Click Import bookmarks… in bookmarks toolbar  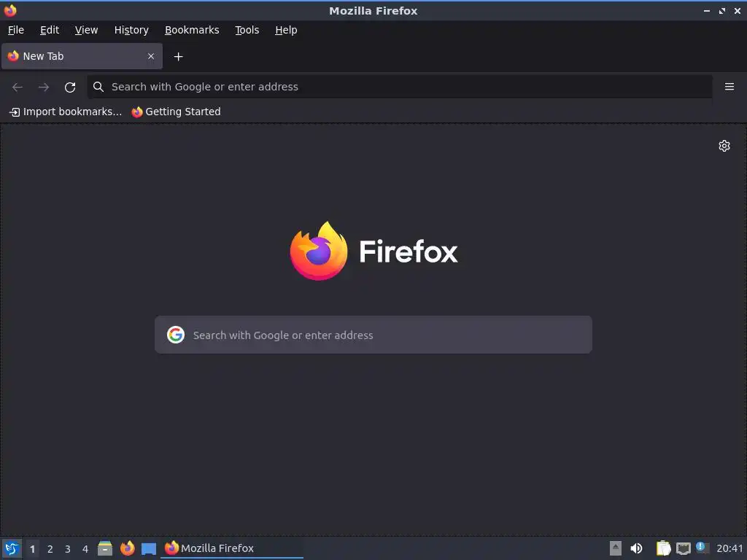click(x=66, y=112)
